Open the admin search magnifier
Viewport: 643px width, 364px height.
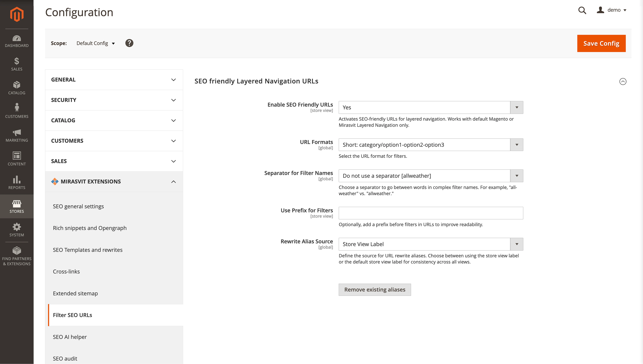point(582,11)
